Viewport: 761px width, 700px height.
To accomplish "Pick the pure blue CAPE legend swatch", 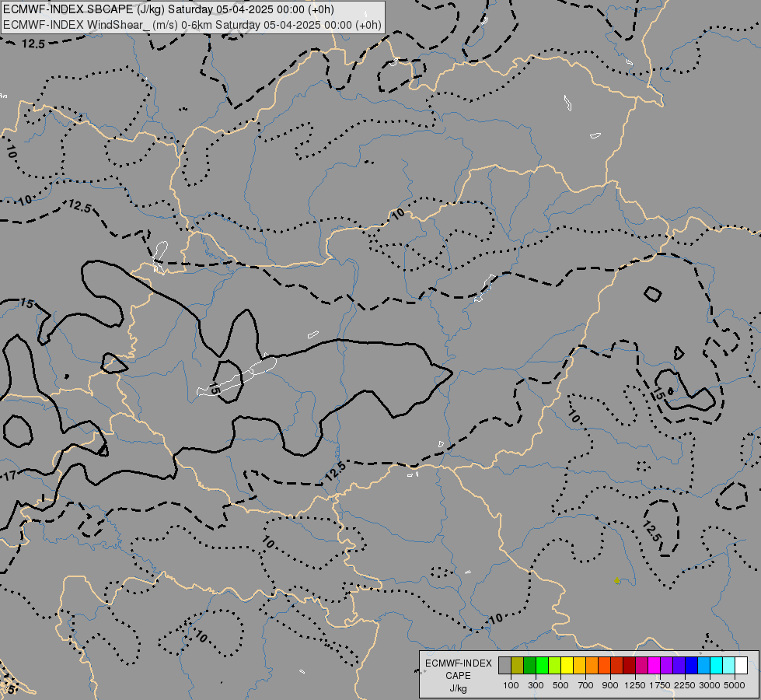I will pyautogui.click(x=692, y=666).
